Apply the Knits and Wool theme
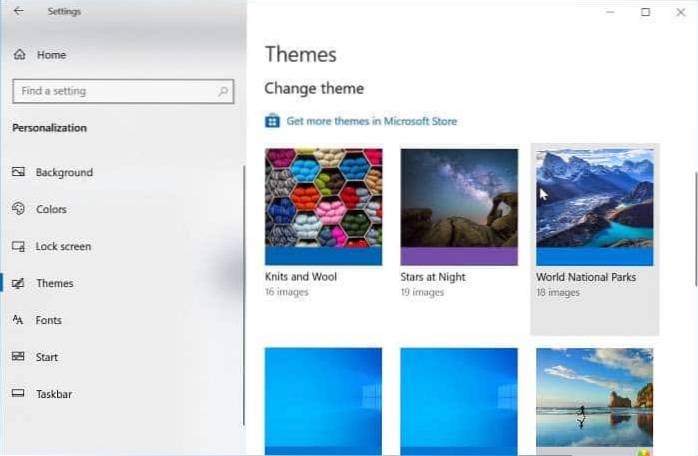 (x=323, y=206)
